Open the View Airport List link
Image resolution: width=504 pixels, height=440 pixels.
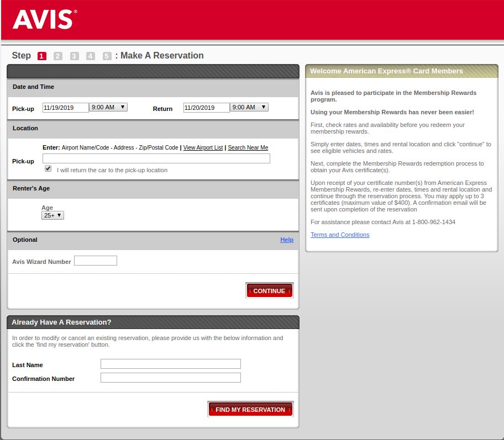[x=203, y=147]
